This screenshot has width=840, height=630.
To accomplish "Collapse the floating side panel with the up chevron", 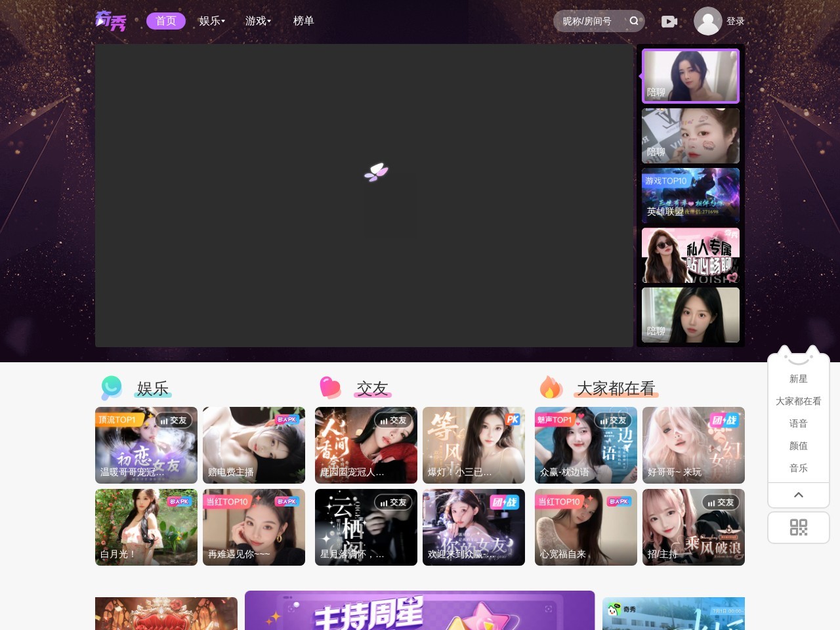I will pyautogui.click(x=799, y=495).
